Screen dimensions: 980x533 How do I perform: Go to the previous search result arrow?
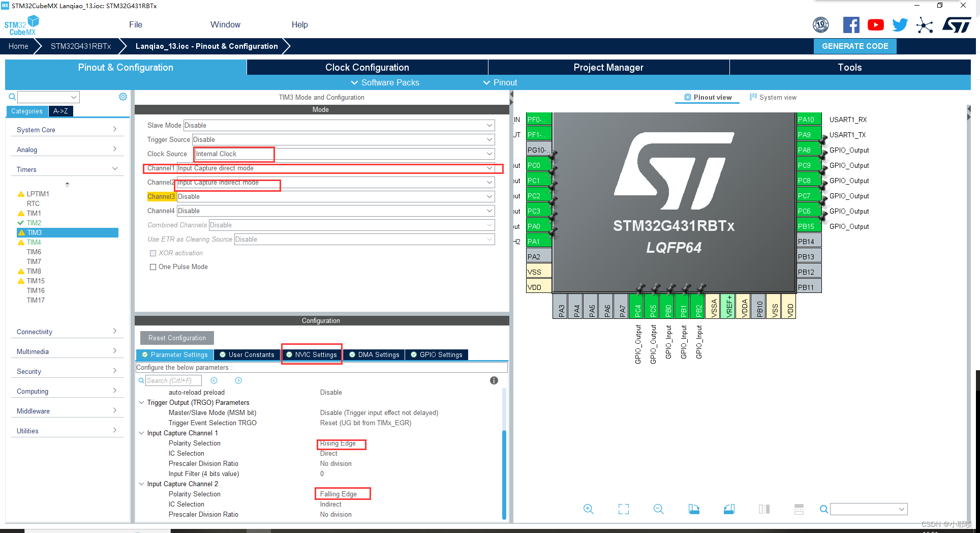pos(214,380)
